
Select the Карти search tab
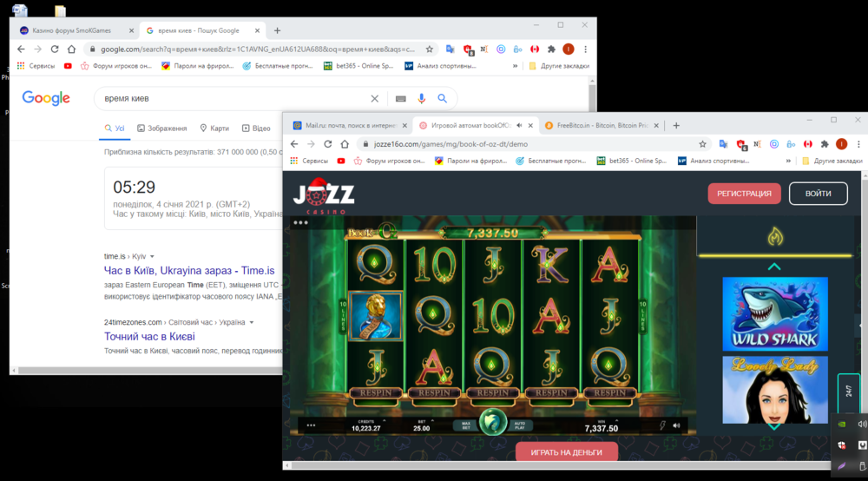point(214,128)
